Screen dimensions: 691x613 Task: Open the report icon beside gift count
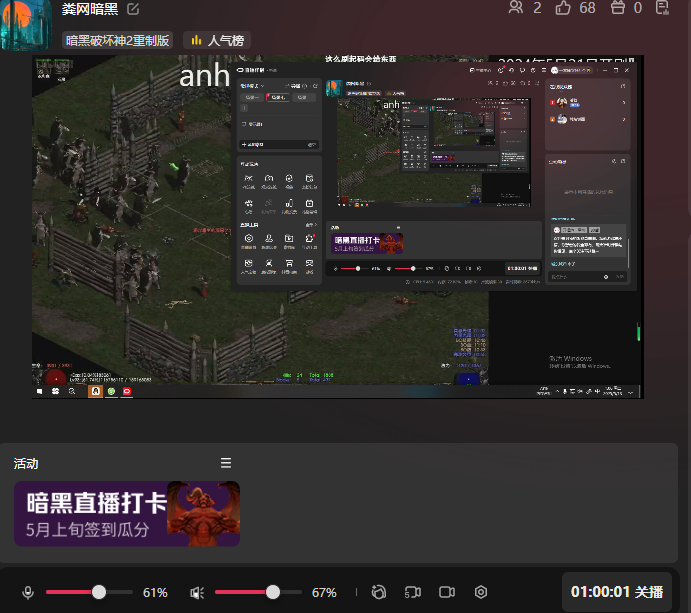(662, 7)
